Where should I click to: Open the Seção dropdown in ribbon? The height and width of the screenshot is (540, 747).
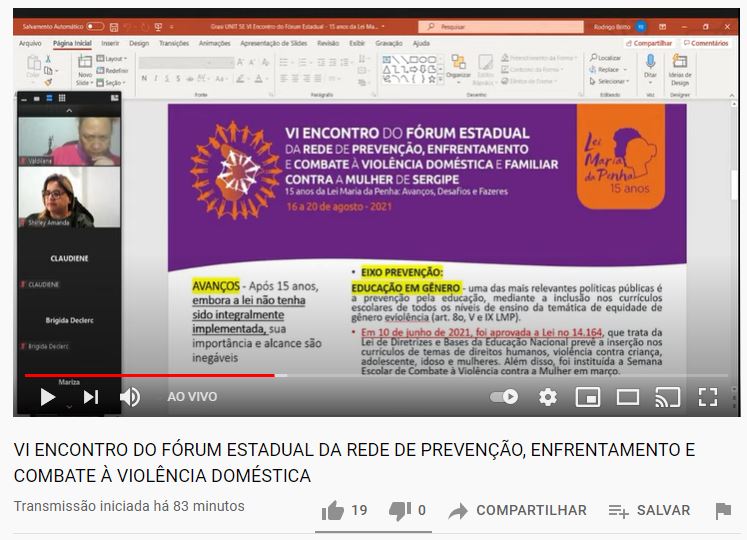click(113, 82)
